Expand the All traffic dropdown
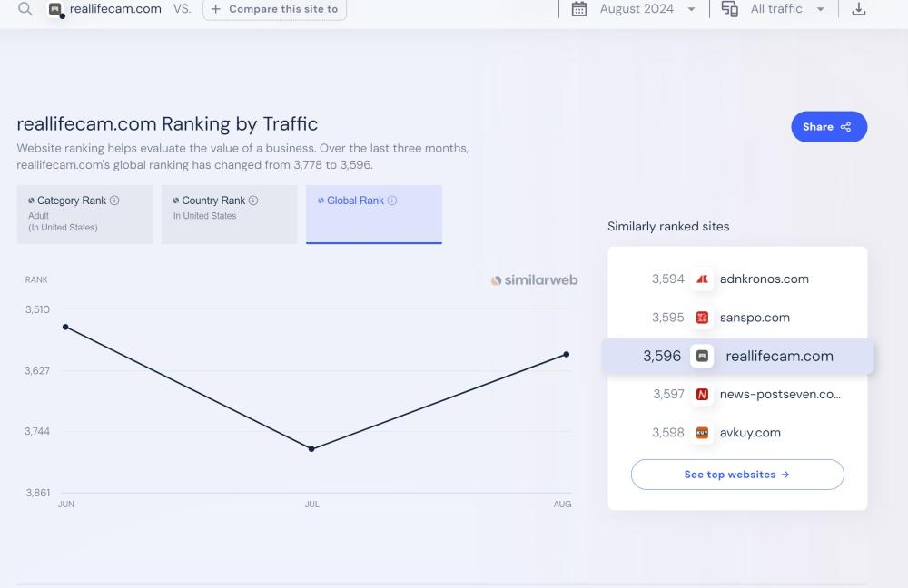 786,9
